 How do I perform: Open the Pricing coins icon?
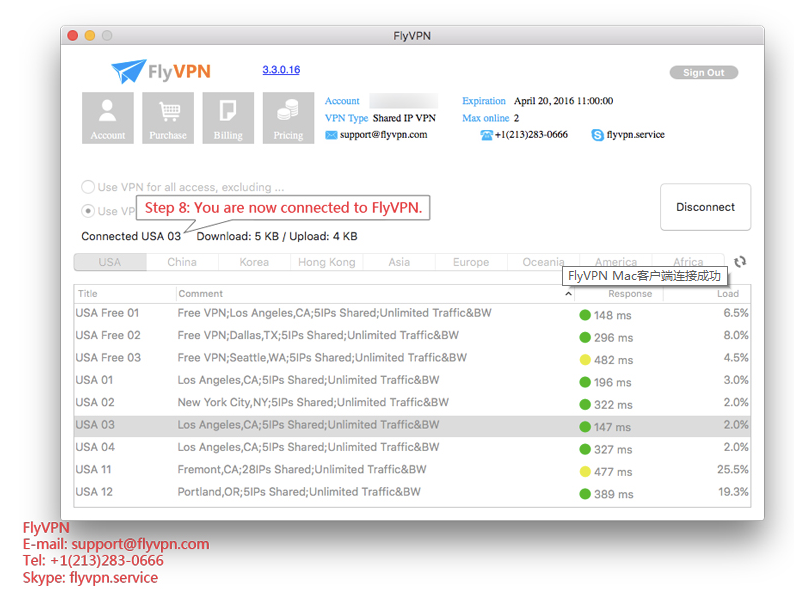[289, 118]
